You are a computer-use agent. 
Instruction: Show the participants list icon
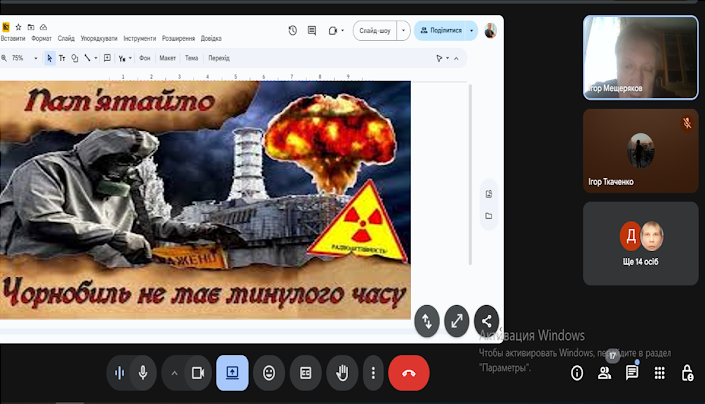coord(604,373)
